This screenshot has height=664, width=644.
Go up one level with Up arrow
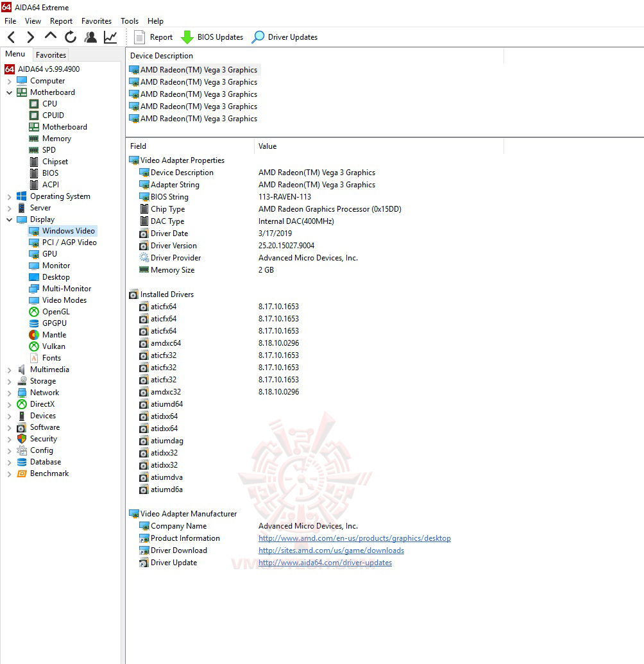(x=51, y=37)
